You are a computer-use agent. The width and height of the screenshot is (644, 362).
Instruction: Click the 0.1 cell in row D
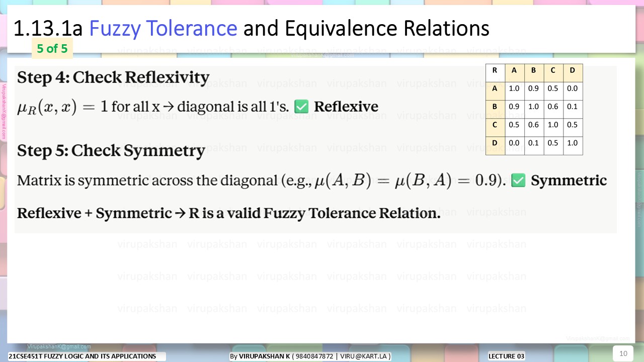pyautogui.click(x=534, y=146)
